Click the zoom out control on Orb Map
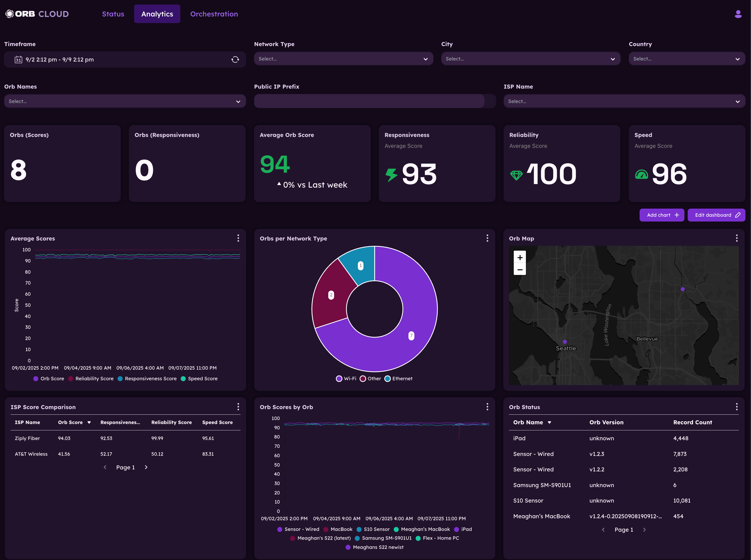 520,270
